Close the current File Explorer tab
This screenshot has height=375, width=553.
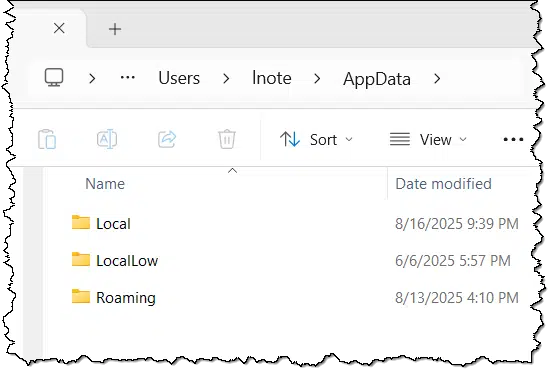tap(59, 28)
